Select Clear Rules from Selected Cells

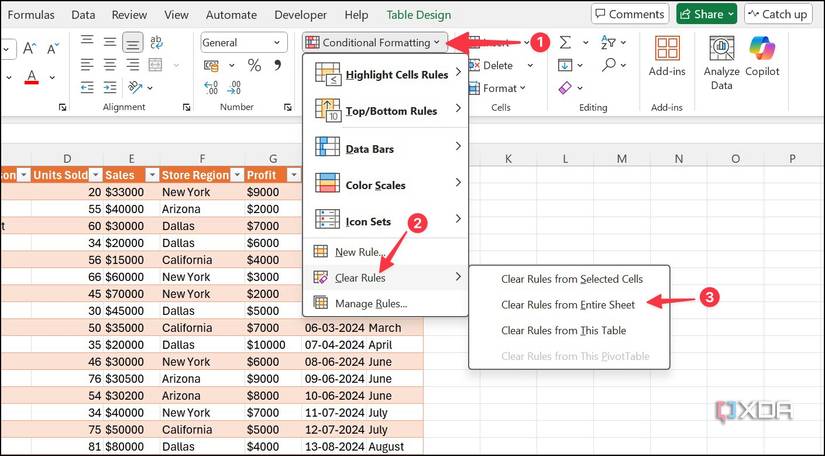[571, 279]
